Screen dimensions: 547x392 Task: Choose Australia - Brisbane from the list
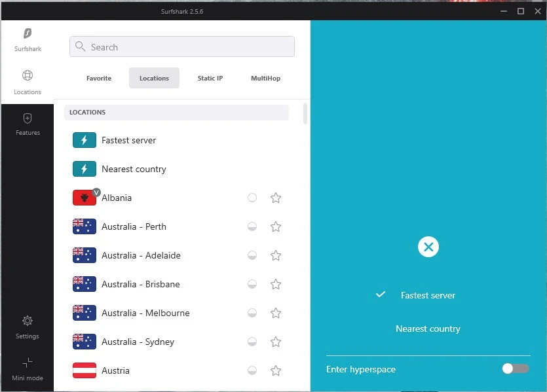(x=141, y=284)
